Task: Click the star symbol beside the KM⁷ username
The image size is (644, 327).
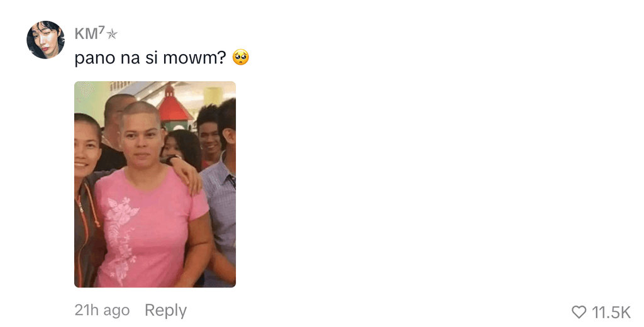Action: click(112, 34)
